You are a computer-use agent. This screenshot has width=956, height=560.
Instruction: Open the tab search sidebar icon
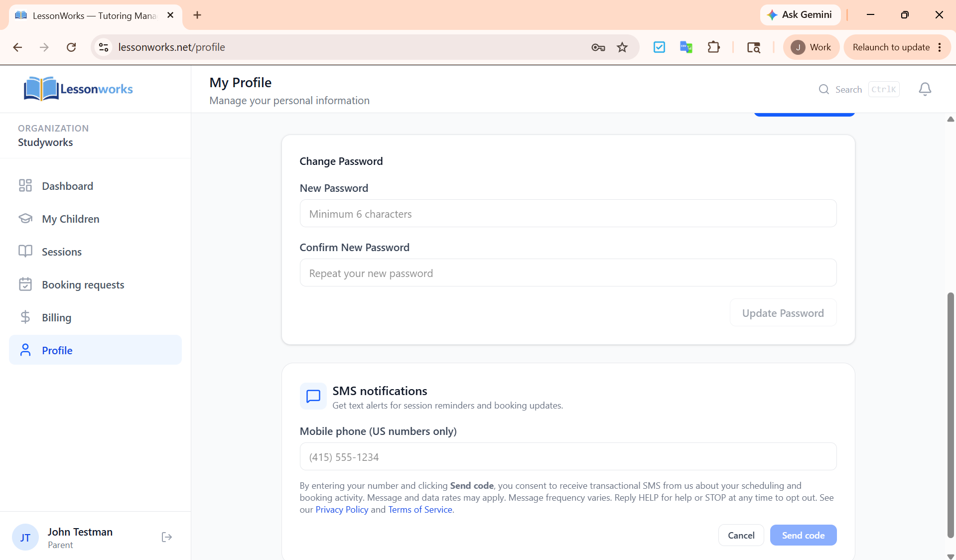(x=753, y=47)
